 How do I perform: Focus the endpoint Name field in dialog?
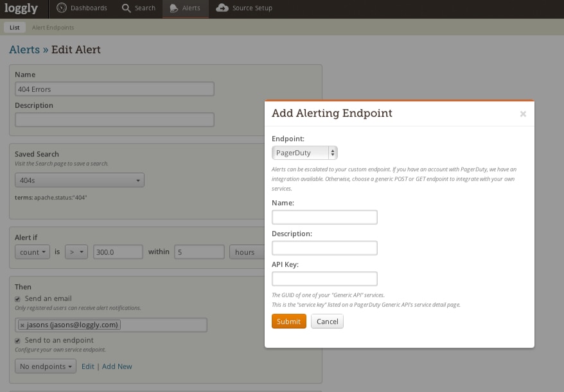[324, 217]
